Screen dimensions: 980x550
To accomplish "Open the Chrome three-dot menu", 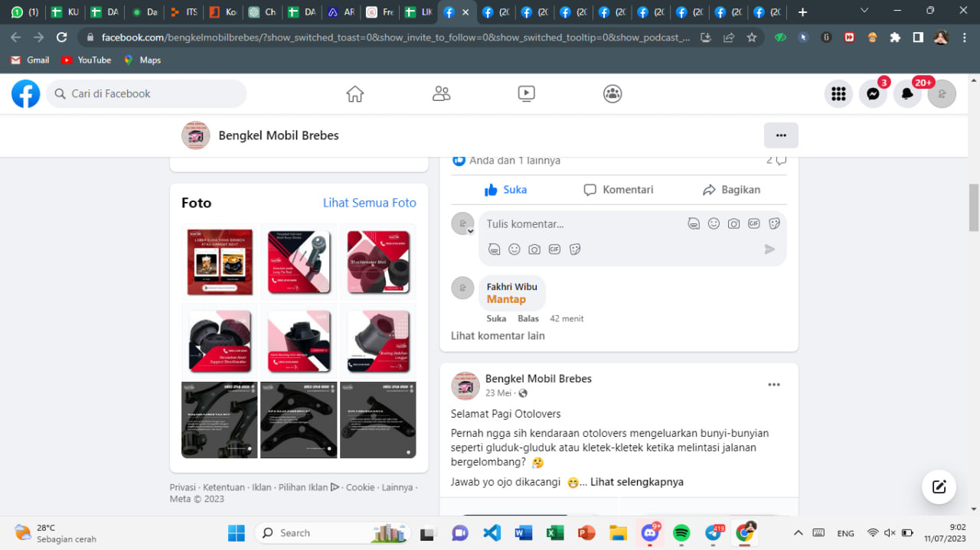I will (x=964, y=37).
